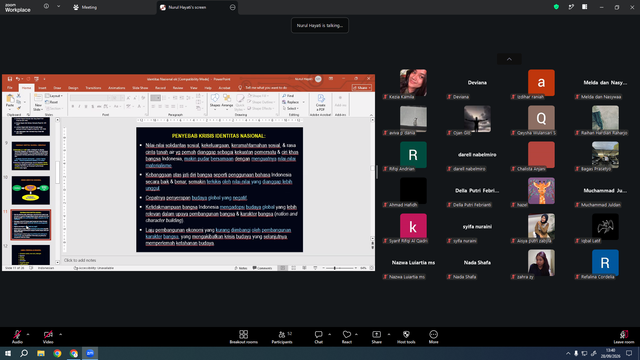Expand React options arrow
The image size is (640, 360).
(356, 334)
